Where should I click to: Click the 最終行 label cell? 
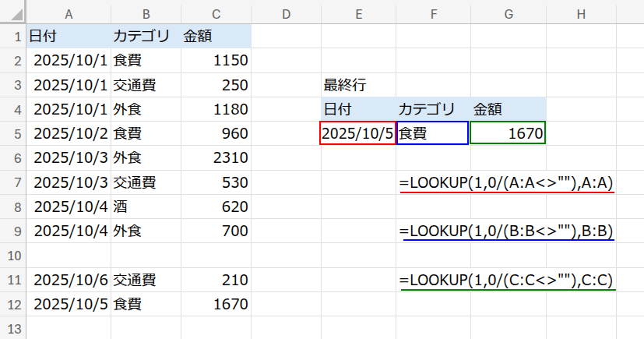tap(358, 85)
